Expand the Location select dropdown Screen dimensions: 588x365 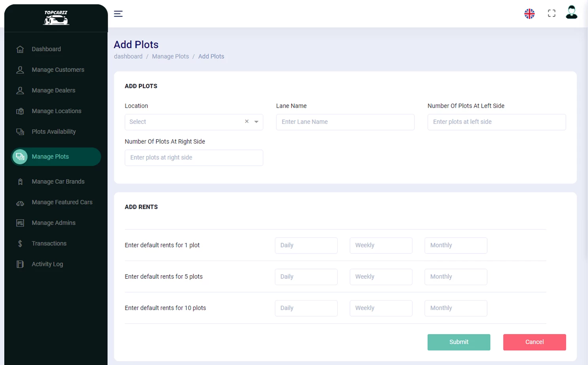tap(255, 122)
